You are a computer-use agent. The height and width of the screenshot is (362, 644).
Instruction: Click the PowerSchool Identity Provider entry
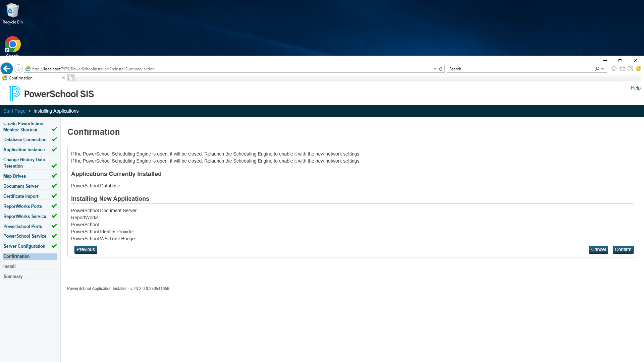[x=103, y=232]
